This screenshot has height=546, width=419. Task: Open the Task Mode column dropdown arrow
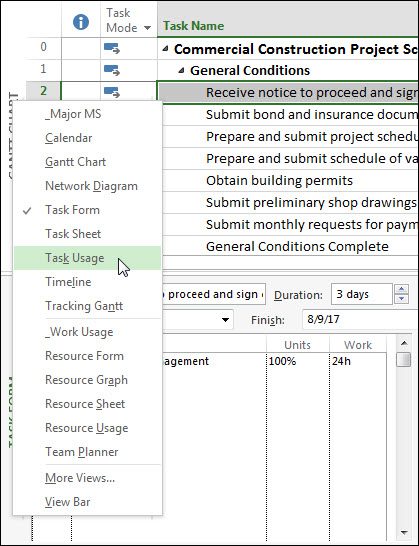tap(147, 28)
